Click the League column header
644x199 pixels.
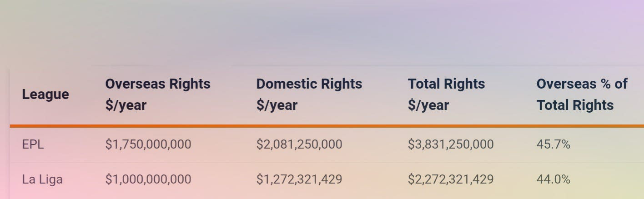tap(45, 95)
